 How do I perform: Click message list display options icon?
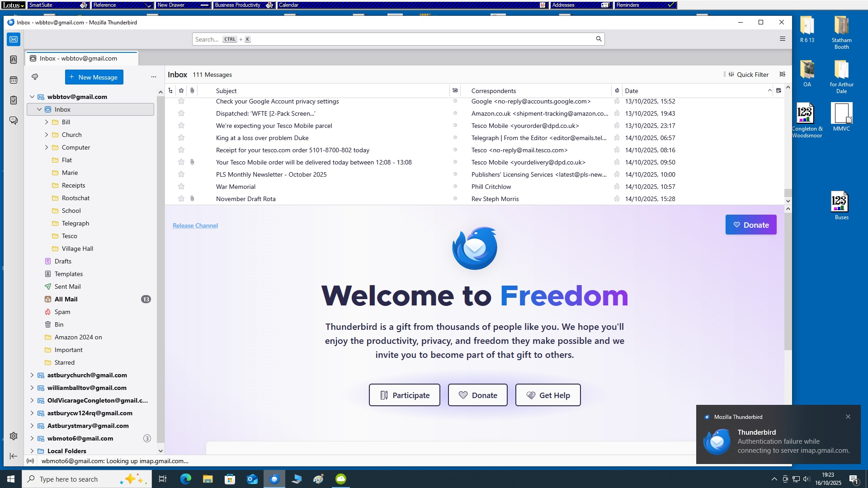pyautogui.click(x=783, y=75)
